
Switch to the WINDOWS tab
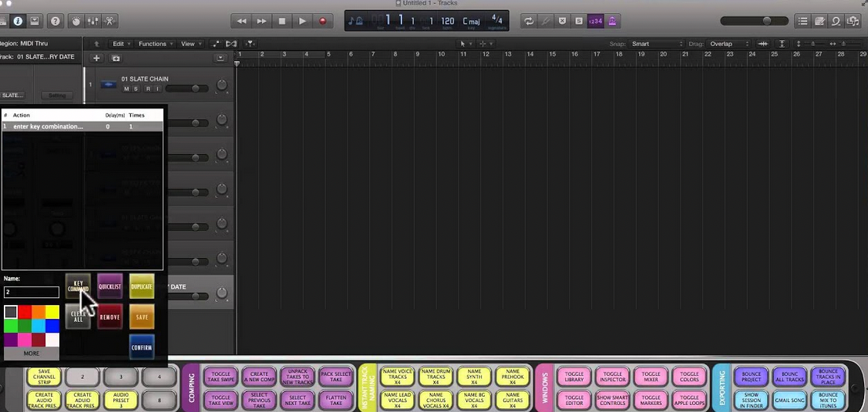pos(544,387)
